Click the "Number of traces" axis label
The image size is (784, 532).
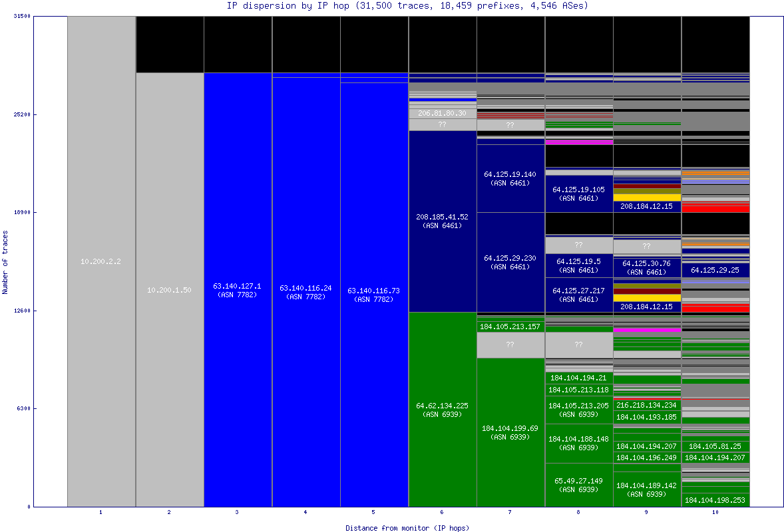5,262
